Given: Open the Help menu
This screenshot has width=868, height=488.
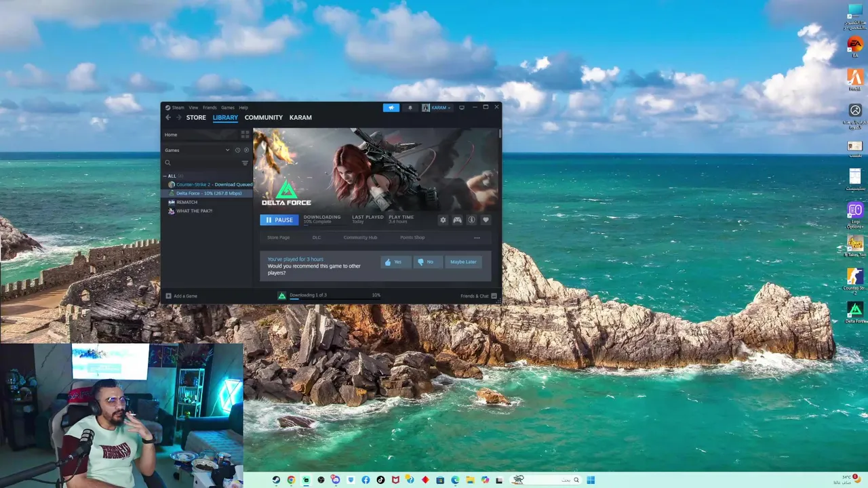Looking at the screenshot, I should tap(243, 107).
